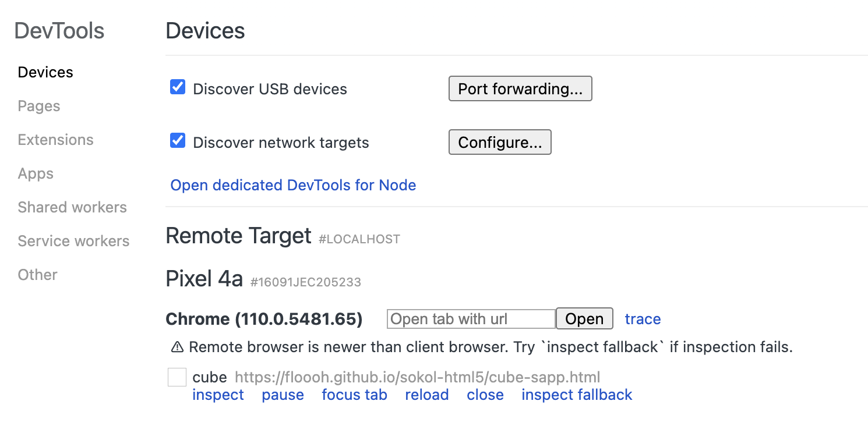868x447 pixels.
Task: Uncheck Discover network targets
Action: [x=177, y=140]
